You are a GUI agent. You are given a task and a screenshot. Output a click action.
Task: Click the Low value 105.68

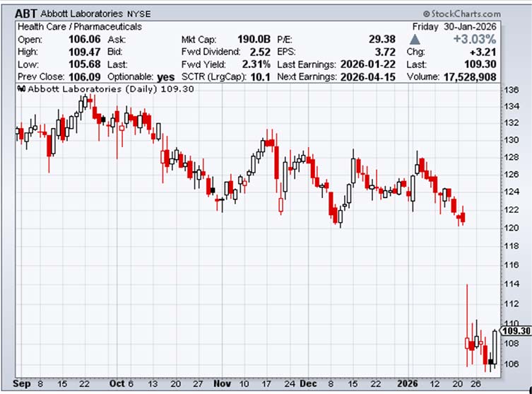[85, 64]
